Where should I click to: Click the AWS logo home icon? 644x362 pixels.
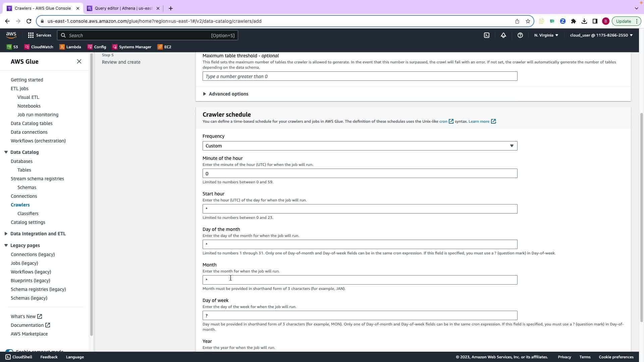pos(11,35)
